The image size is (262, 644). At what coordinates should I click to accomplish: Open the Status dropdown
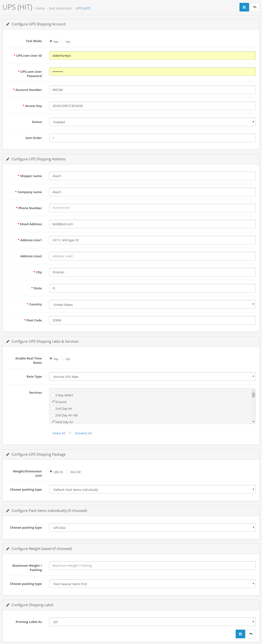pyautogui.click(x=152, y=122)
